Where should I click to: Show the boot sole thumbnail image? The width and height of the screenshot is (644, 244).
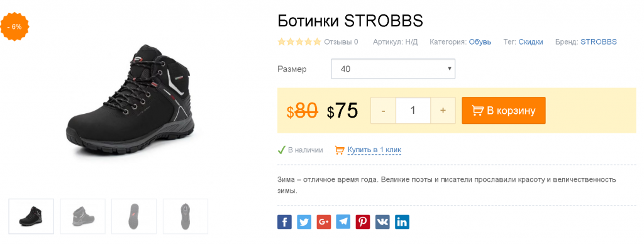(x=134, y=216)
